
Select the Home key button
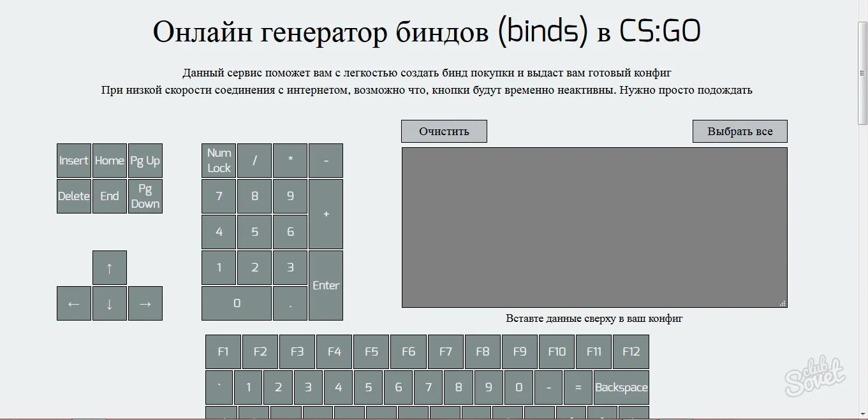pyautogui.click(x=110, y=161)
